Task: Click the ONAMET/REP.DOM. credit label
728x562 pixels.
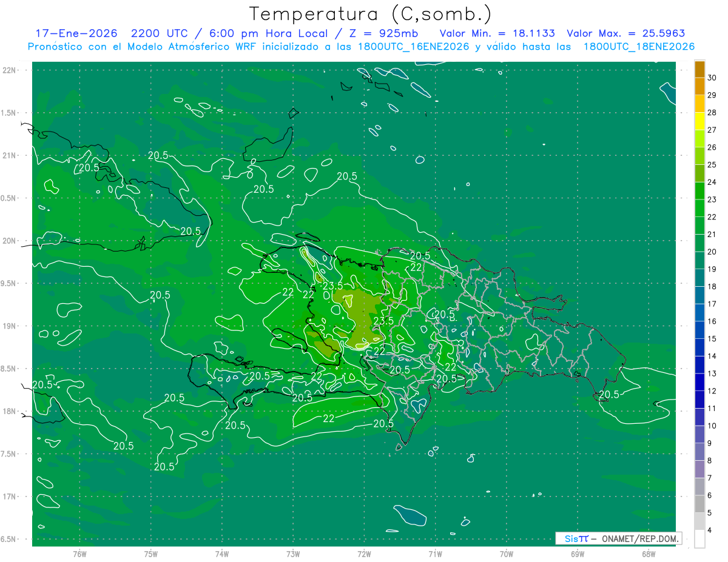Action: [x=639, y=538]
